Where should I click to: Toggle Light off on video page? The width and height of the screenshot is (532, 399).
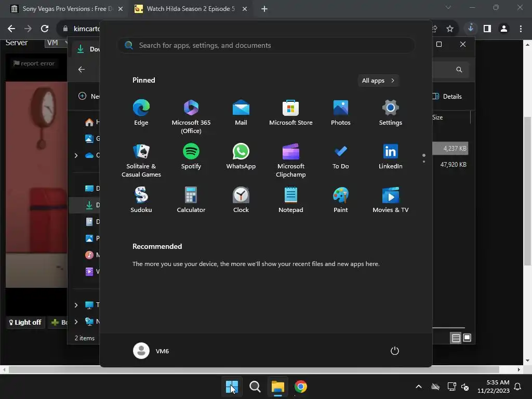point(25,322)
